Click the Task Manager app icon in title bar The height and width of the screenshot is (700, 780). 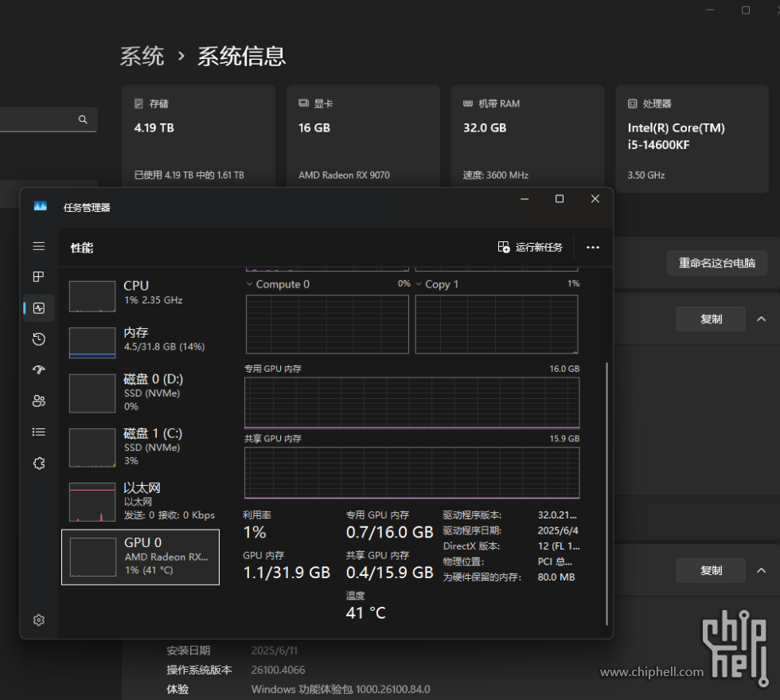pos(41,206)
